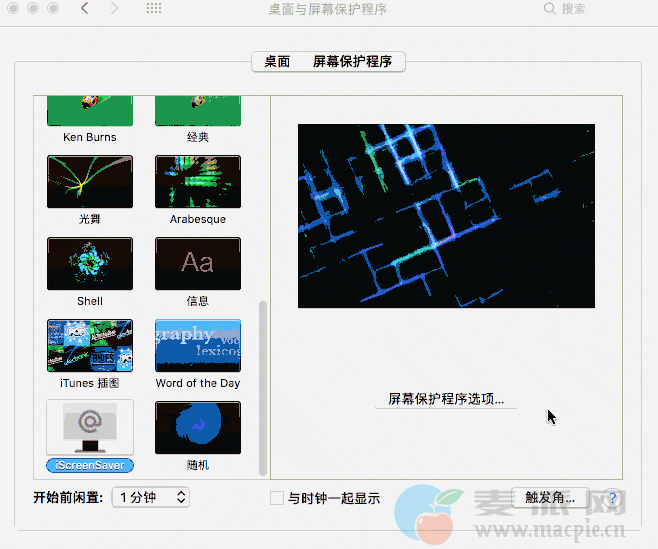This screenshot has width=658, height=549.
Task: Select the 经典 screensaver thumbnail
Action: [198, 111]
